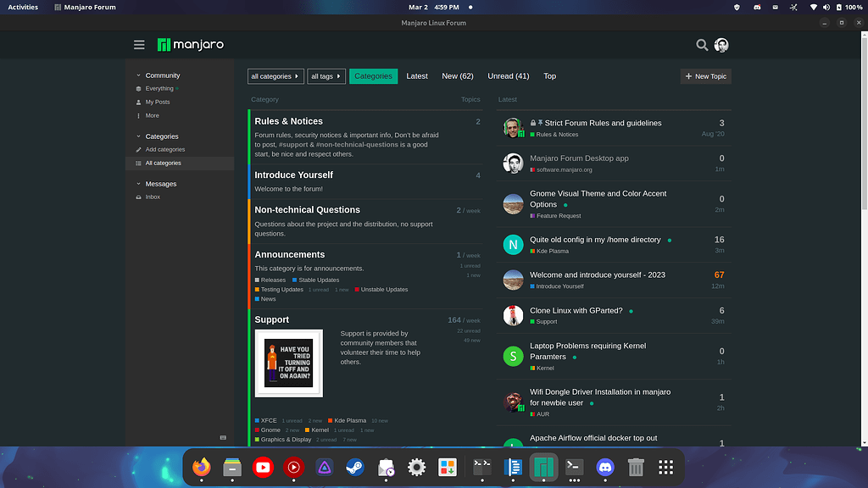Collapse the Community section in the sidebar

coord(137,75)
